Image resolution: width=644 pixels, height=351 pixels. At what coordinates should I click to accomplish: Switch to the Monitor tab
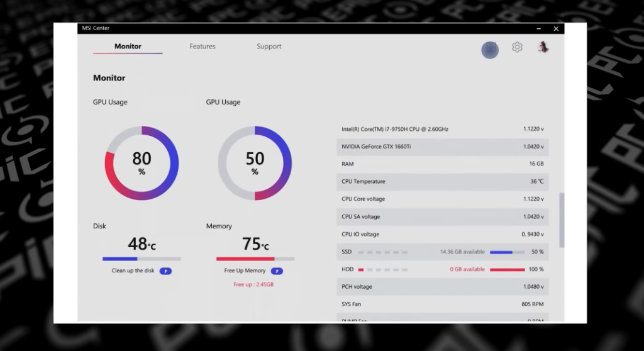tap(128, 47)
